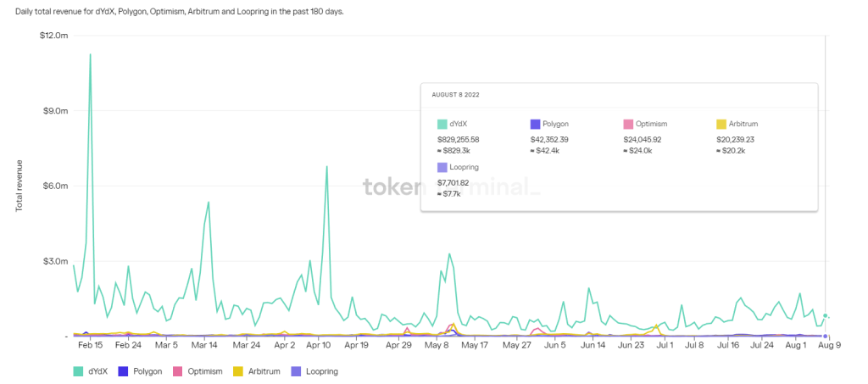Click the Mar 5 x-axis label

coord(167,345)
